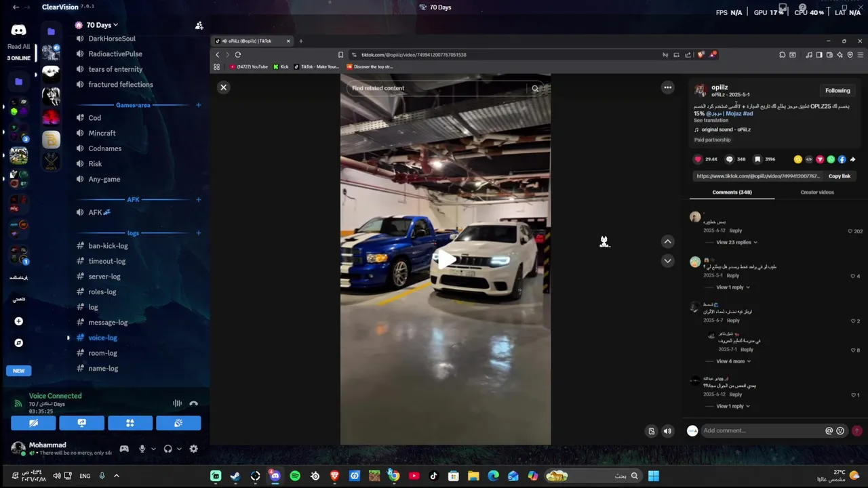Expand headphone output options arrow
The image size is (868, 488).
pyautogui.click(x=179, y=449)
